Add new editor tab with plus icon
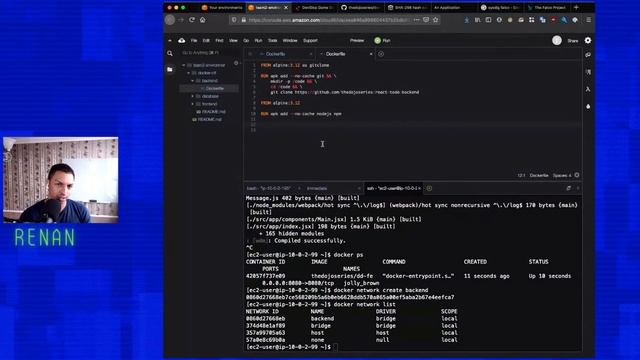 [381, 54]
